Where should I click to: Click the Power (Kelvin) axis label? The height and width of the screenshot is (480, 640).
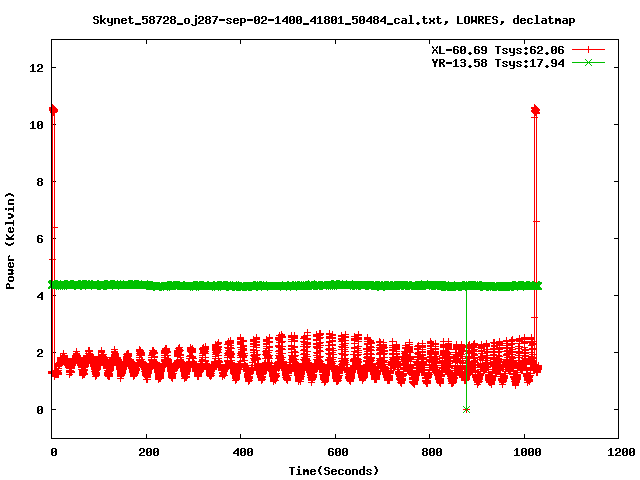point(10,241)
